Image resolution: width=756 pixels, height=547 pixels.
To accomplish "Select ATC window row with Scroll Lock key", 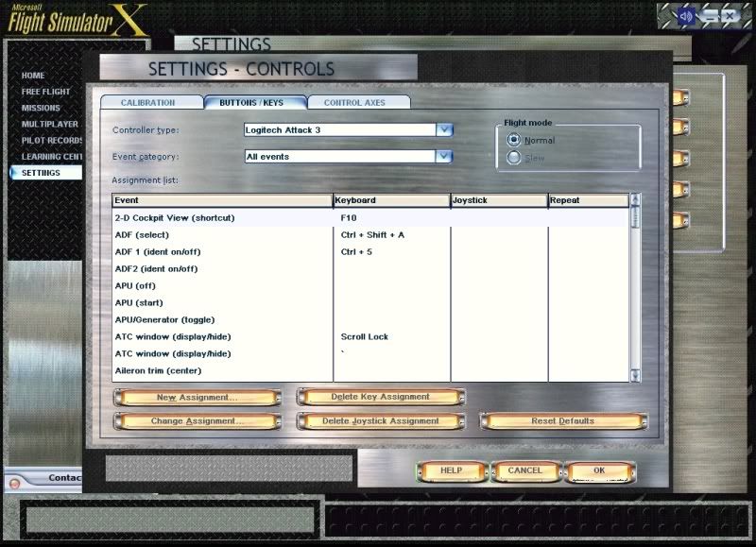I will (370, 336).
